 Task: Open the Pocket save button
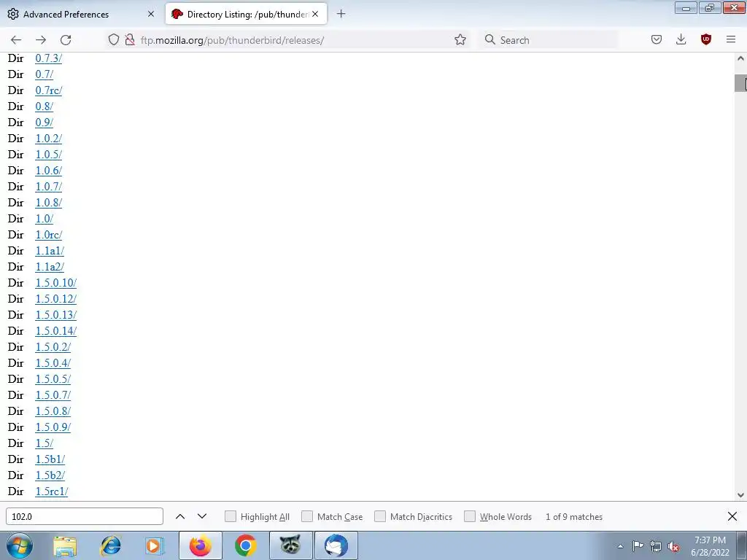657,40
